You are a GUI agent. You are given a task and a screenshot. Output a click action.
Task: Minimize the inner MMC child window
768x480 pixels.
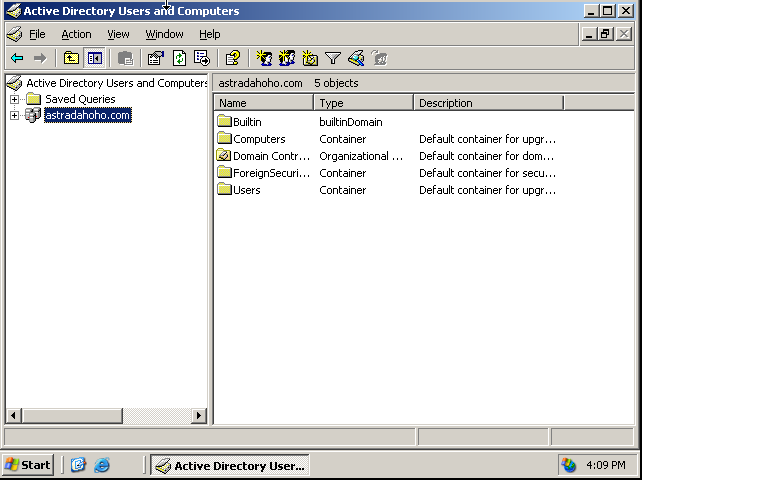pyautogui.click(x=589, y=34)
